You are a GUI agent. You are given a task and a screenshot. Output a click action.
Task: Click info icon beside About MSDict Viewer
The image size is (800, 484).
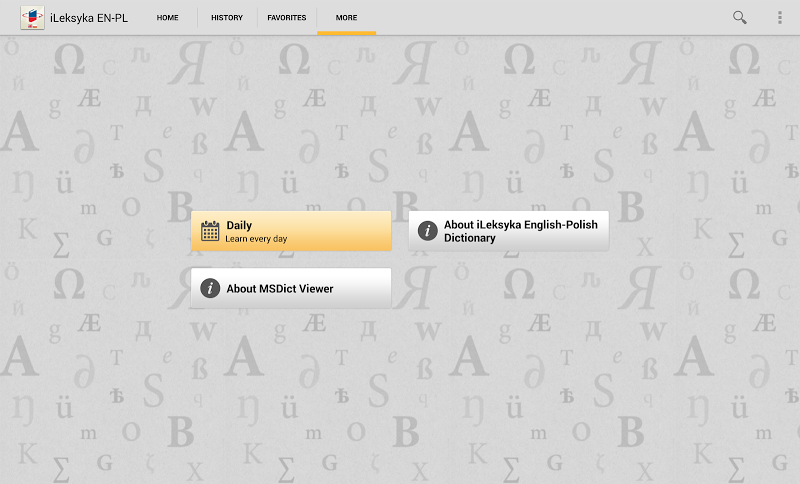210,288
